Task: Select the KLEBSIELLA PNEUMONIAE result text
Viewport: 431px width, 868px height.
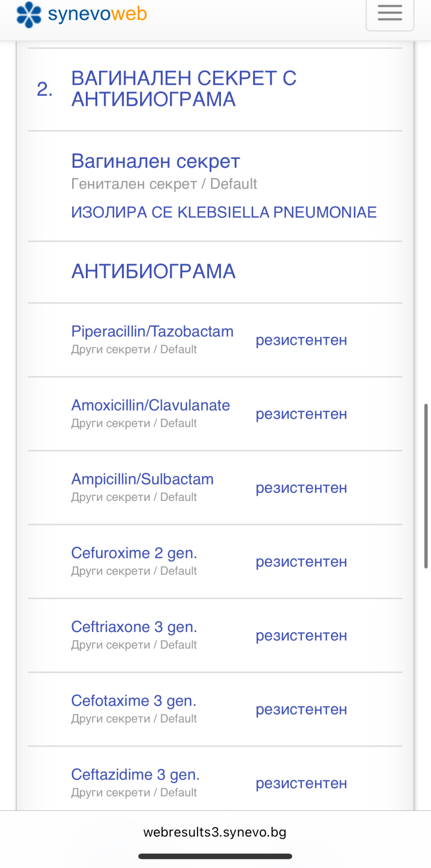Action: [x=224, y=212]
